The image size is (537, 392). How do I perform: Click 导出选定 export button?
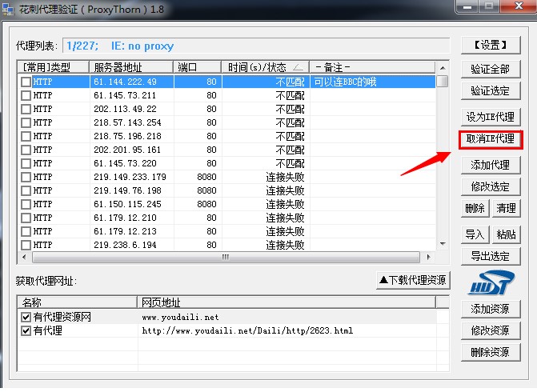491,256
